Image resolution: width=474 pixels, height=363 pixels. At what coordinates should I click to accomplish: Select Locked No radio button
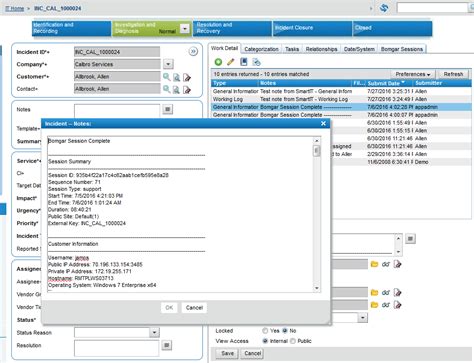click(285, 331)
